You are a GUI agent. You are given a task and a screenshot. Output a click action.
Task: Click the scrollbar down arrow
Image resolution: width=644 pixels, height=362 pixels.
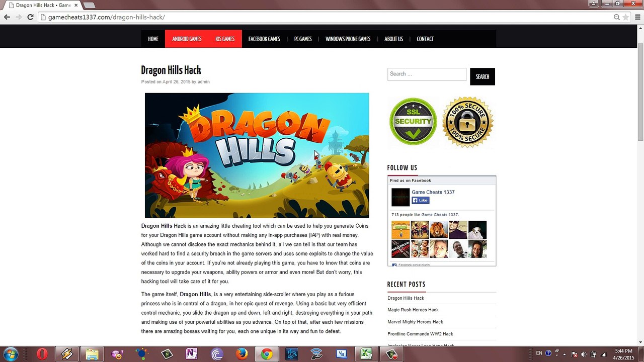click(x=640, y=342)
